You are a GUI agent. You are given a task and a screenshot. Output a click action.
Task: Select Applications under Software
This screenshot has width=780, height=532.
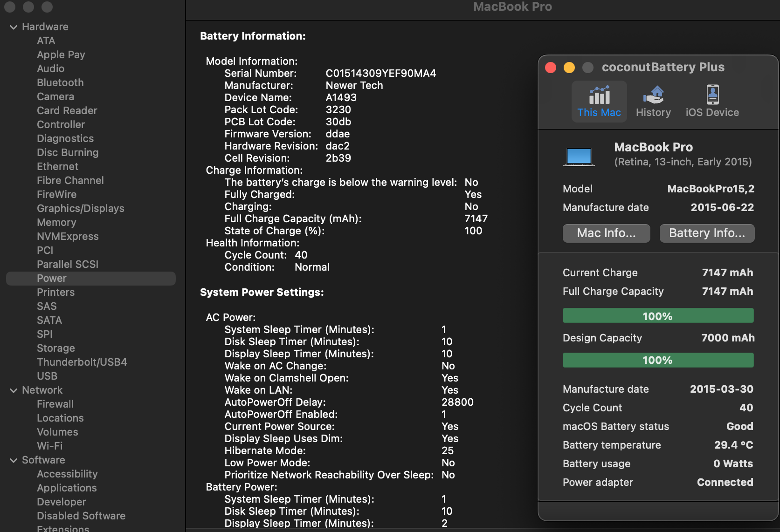(x=67, y=488)
